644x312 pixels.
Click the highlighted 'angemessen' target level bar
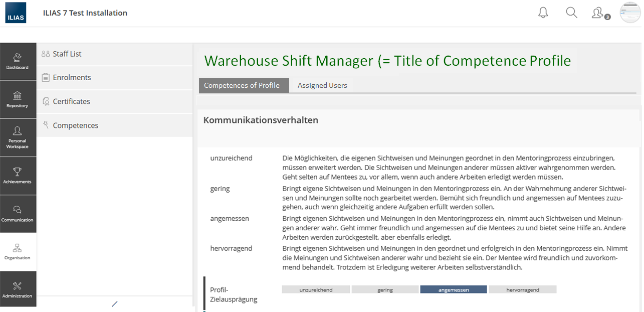[453, 290]
